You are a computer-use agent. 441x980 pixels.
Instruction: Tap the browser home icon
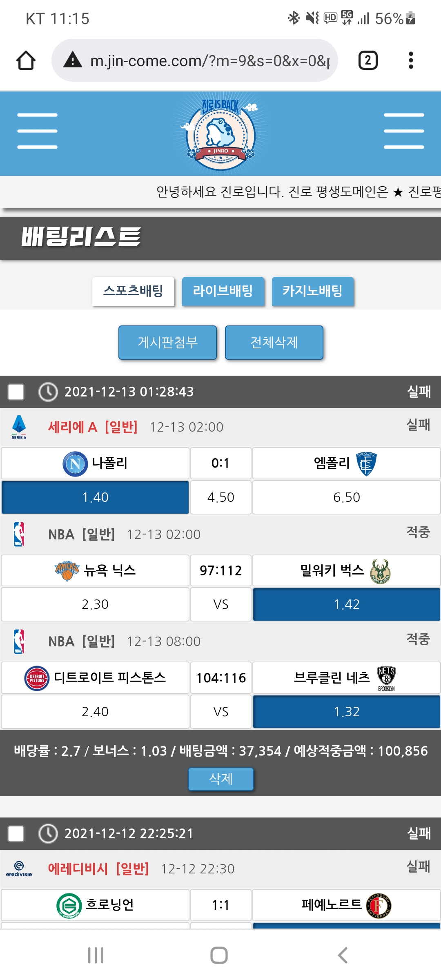point(26,60)
